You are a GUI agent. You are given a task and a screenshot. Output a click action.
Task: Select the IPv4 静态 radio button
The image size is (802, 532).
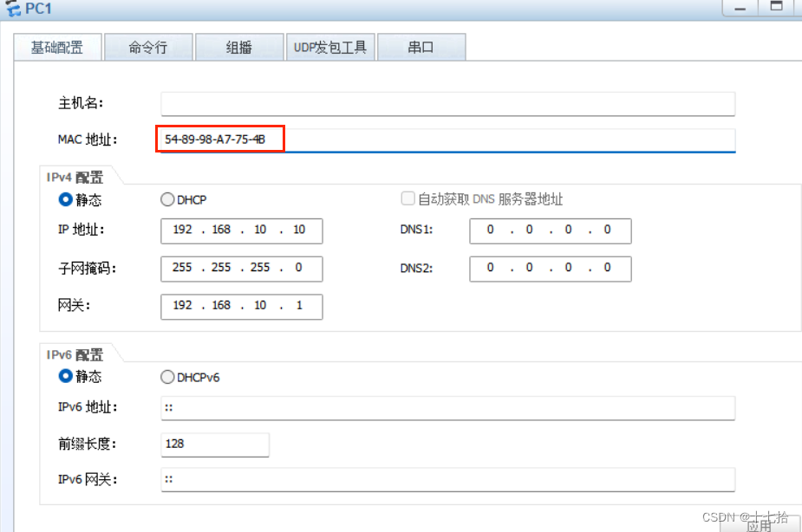[66, 199]
